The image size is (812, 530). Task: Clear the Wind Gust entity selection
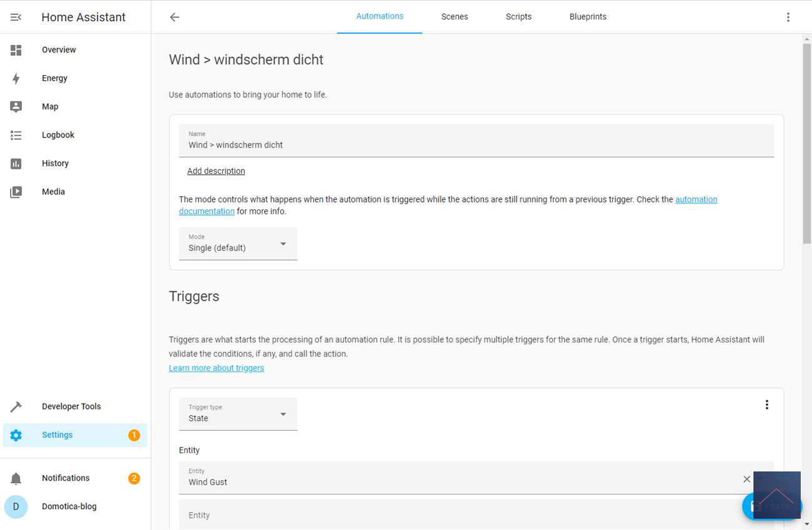[x=746, y=479]
